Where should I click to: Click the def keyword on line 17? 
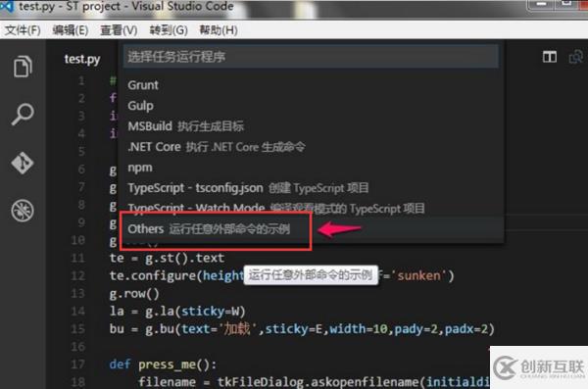(120, 365)
